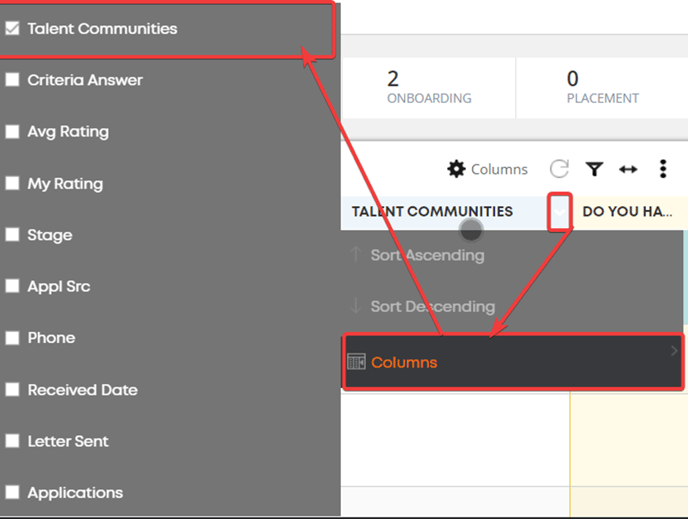Enable the Criteria Answer column checkbox
The height and width of the screenshot is (519, 688).
[x=12, y=80]
